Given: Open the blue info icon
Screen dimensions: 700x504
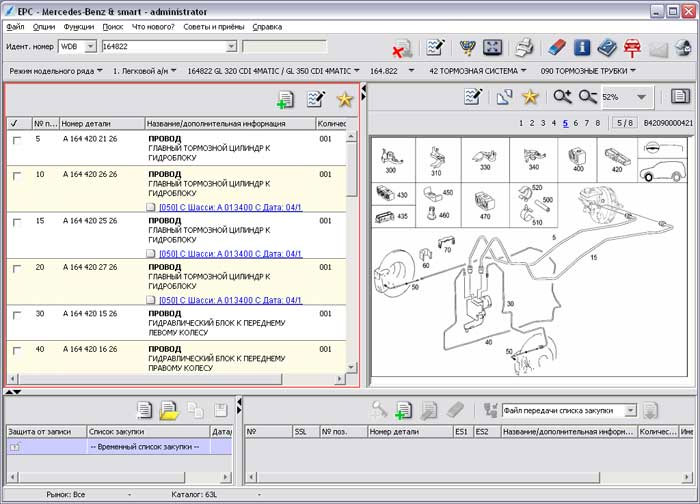Looking at the screenshot, I should [x=583, y=47].
